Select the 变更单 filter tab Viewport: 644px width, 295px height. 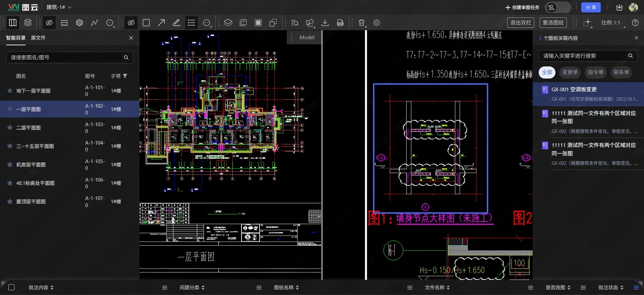pyautogui.click(x=570, y=72)
